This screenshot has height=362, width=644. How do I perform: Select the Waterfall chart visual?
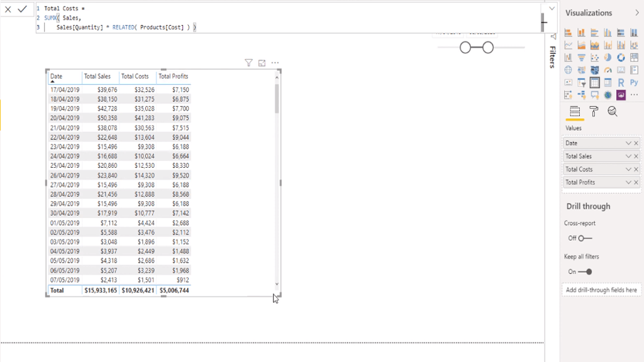(x=568, y=58)
